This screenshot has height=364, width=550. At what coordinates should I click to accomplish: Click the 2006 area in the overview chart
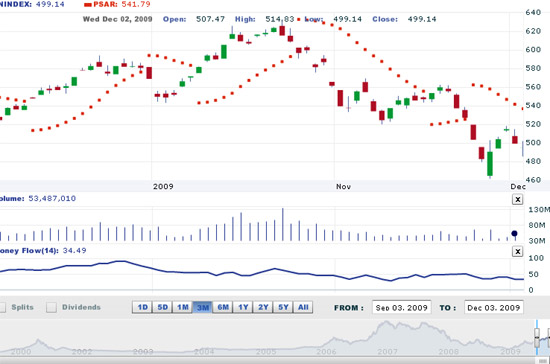[x=326, y=351]
